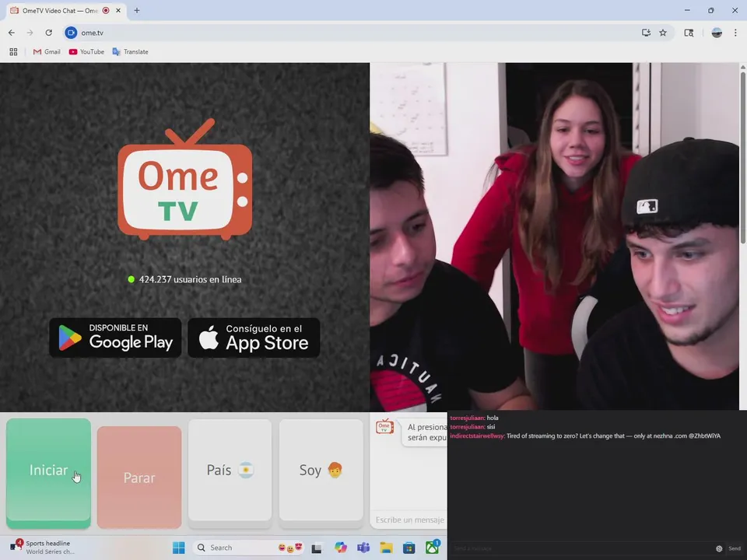Click the Windows Start button

click(179, 548)
